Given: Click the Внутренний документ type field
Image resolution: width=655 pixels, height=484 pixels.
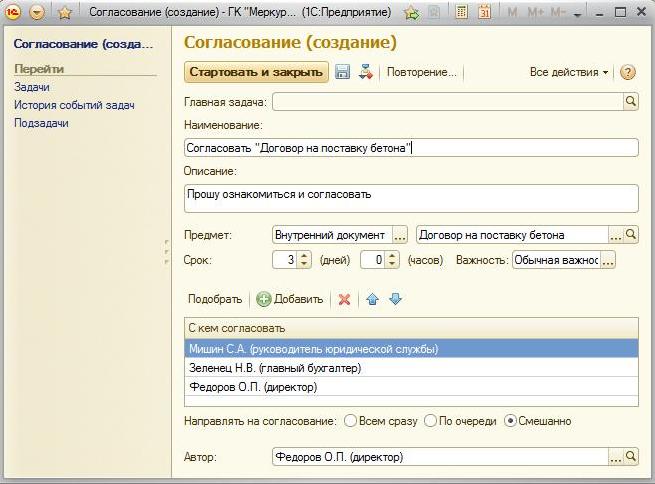Looking at the screenshot, I should point(333,235).
